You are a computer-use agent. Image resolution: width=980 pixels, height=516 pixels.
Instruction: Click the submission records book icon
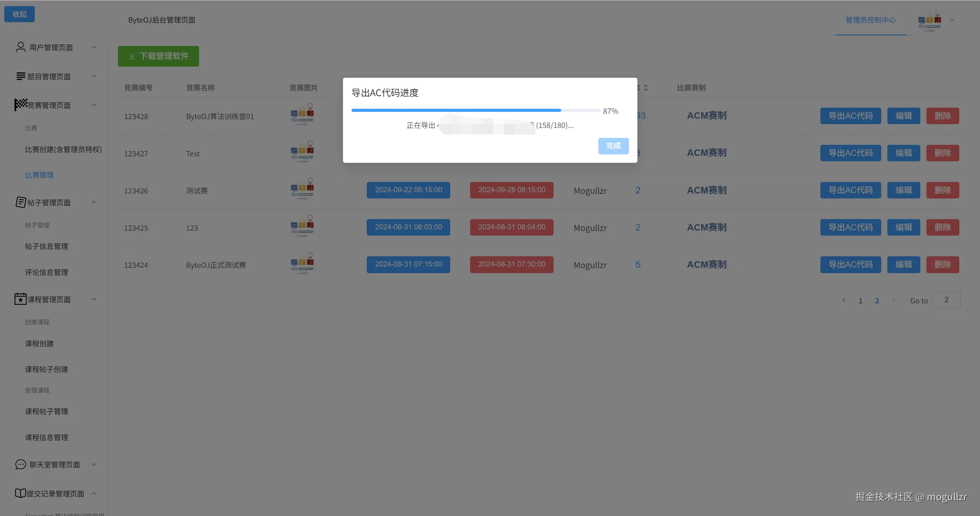21,493
